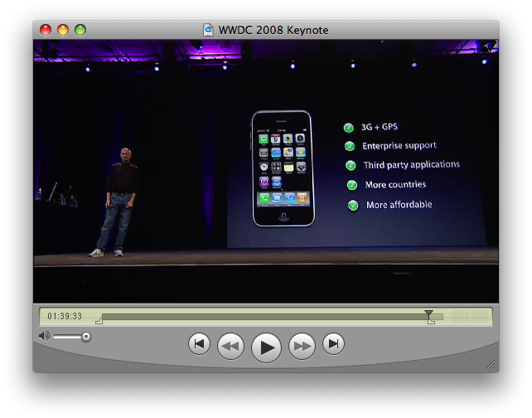Viewport: 532px width, 418px height.
Task: Mute audio via the speaker icon
Action: pos(44,336)
